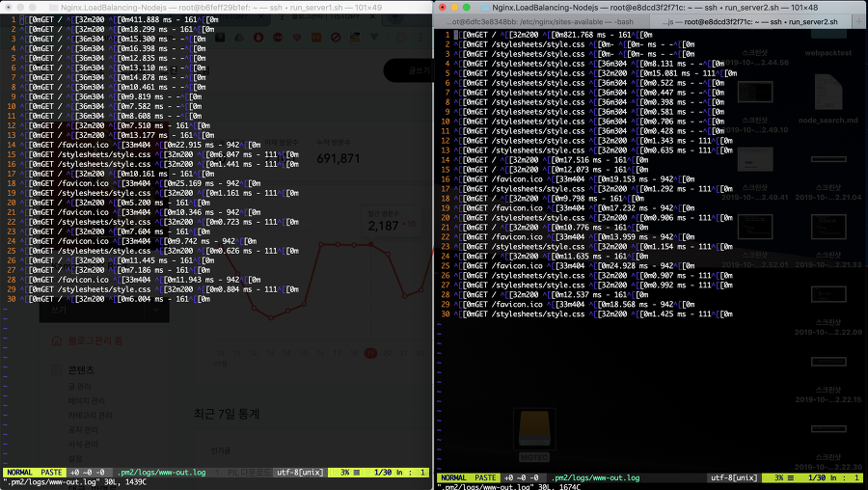Click the style.css 304 line with 8.131 ms

point(589,63)
